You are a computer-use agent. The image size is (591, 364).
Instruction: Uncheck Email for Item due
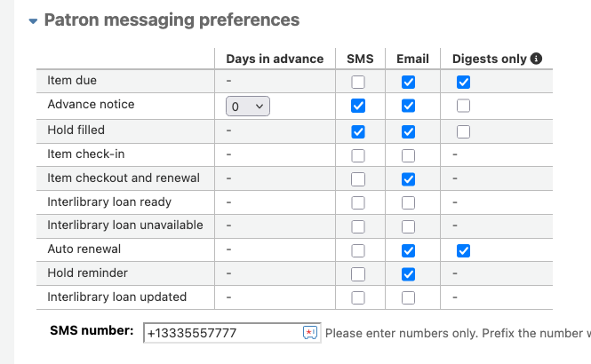point(408,82)
